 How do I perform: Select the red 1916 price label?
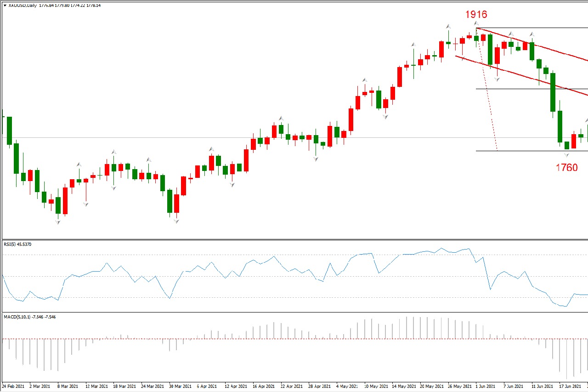tap(476, 14)
